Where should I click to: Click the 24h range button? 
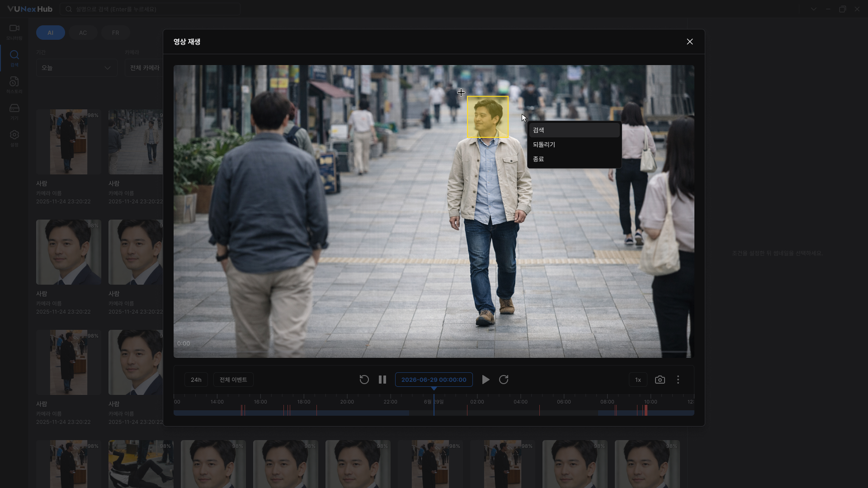click(x=196, y=380)
